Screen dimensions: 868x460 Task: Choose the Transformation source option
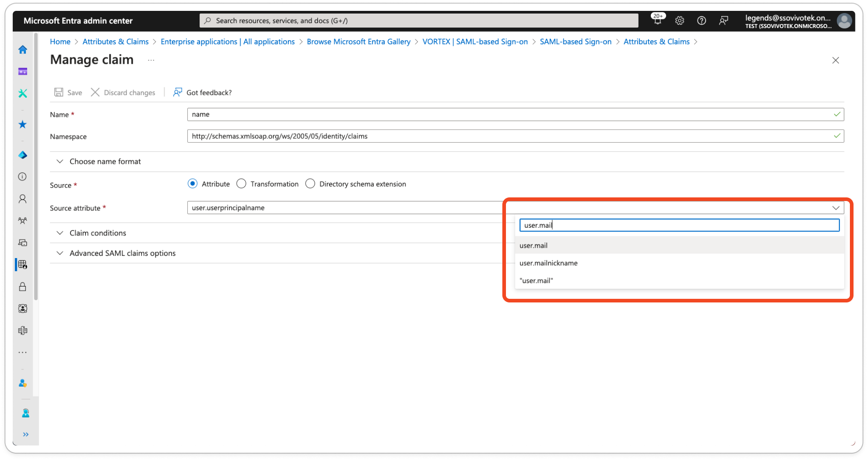[x=241, y=183]
